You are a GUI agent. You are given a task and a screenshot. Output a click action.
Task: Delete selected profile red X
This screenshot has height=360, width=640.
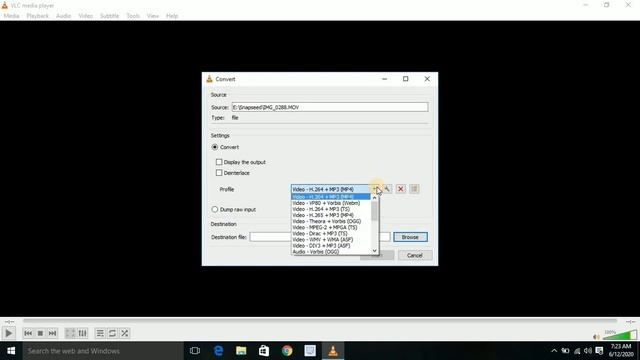point(401,189)
